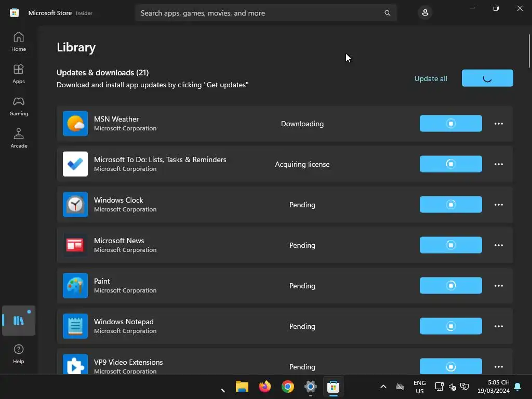The image size is (532, 399).
Task: Click the Microsoft Store taskbar icon
Action: (333, 387)
